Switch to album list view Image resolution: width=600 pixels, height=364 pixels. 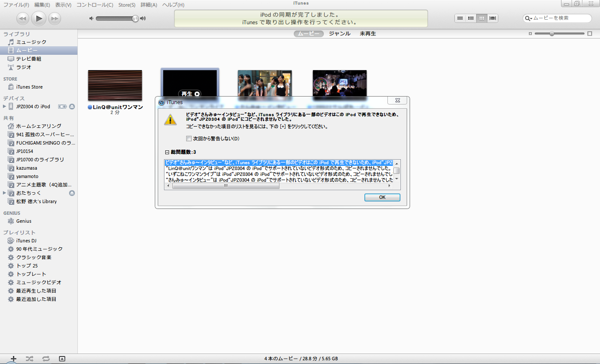click(x=471, y=18)
